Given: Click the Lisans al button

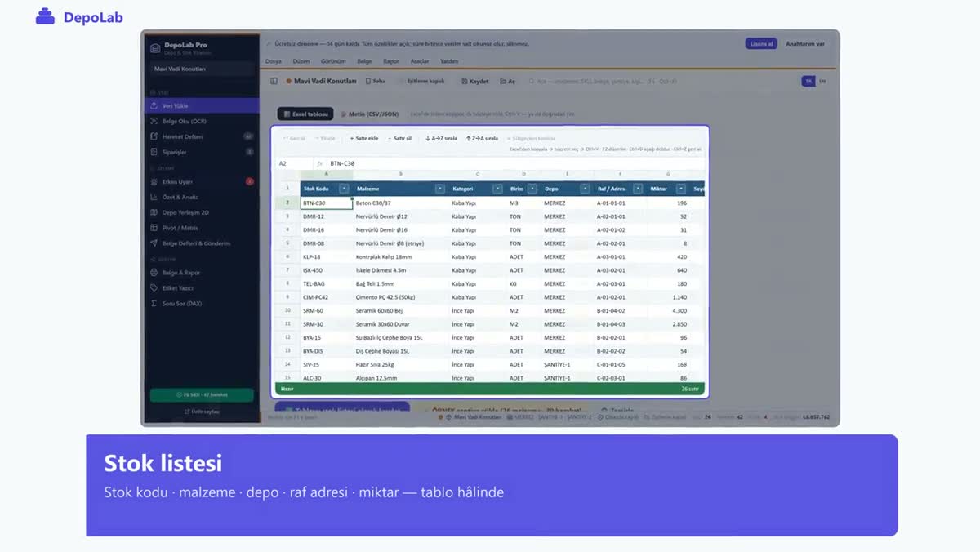Looking at the screenshot, I should coord(760,43).
